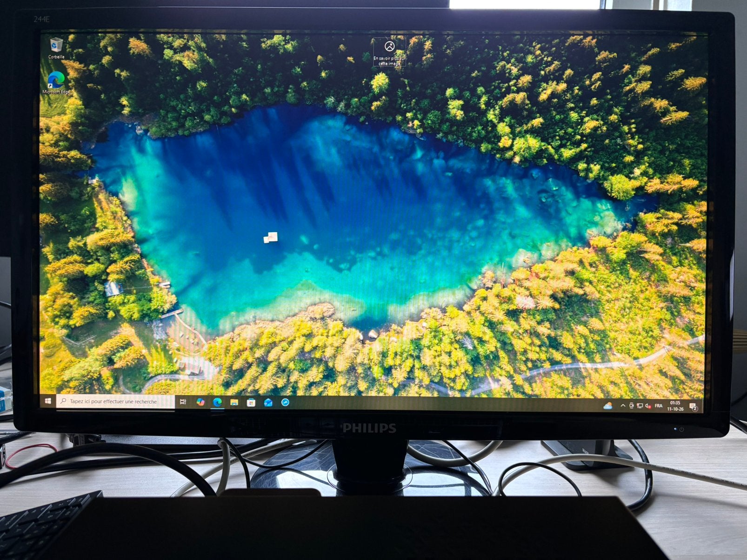Open the blue round app in taskbar
This screenshot has width=747, height=560.
point(285,402)
